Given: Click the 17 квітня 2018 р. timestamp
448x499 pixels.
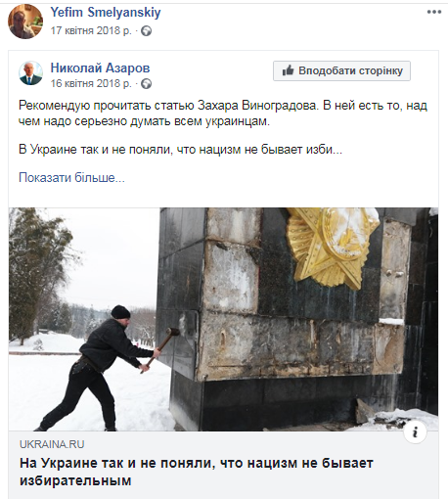Looking at the screenshot, I should click(x=91, y=30).
